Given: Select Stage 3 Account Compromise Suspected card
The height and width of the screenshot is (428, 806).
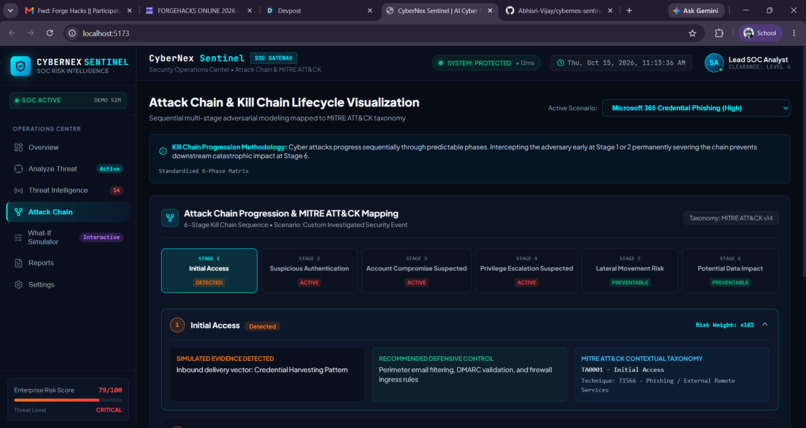Looking at the screenshot, I should (416, 270).
